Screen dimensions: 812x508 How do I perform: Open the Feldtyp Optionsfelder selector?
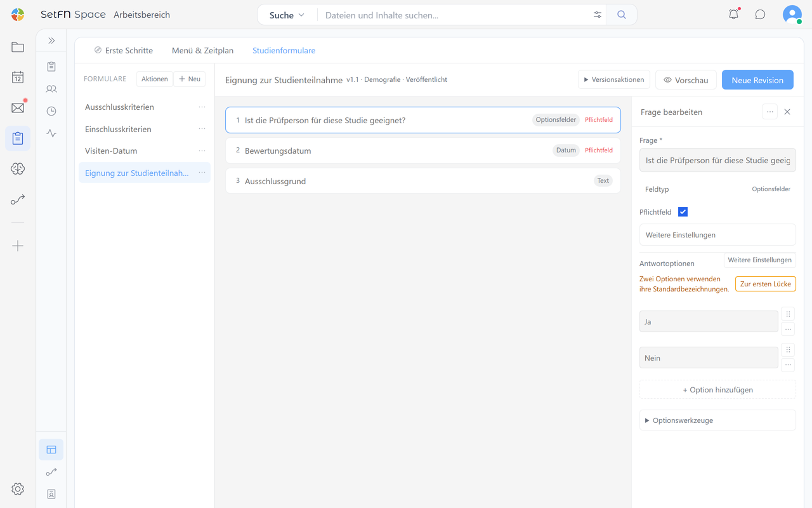[717, 189]
